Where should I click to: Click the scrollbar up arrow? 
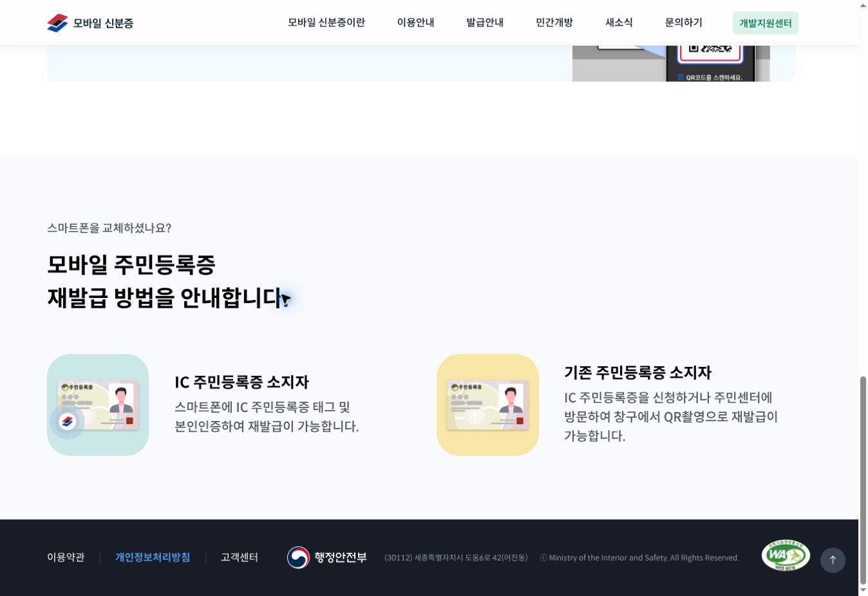863,5
